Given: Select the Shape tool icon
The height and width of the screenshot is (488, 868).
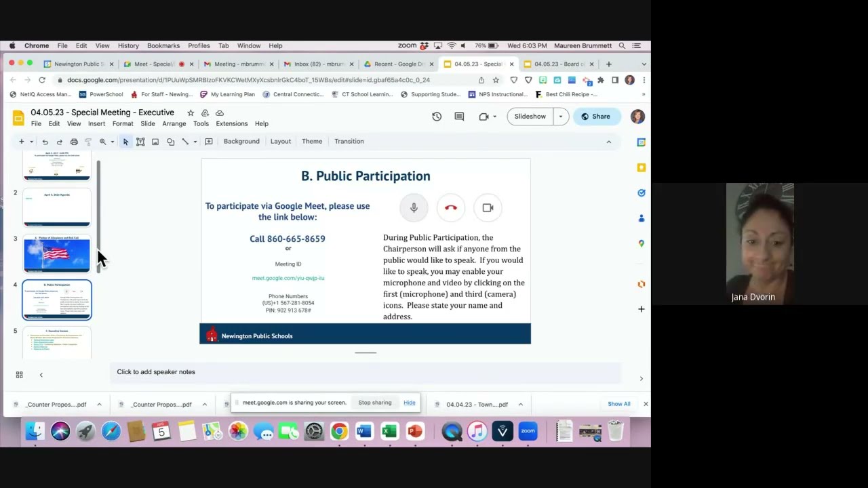Looking at the screenshot, I should point(170,142).
